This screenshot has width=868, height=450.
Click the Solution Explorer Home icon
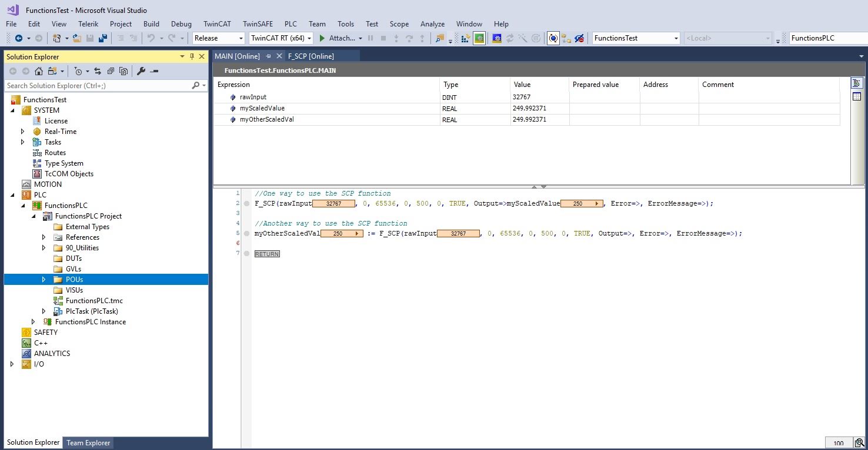click(39, 71)
